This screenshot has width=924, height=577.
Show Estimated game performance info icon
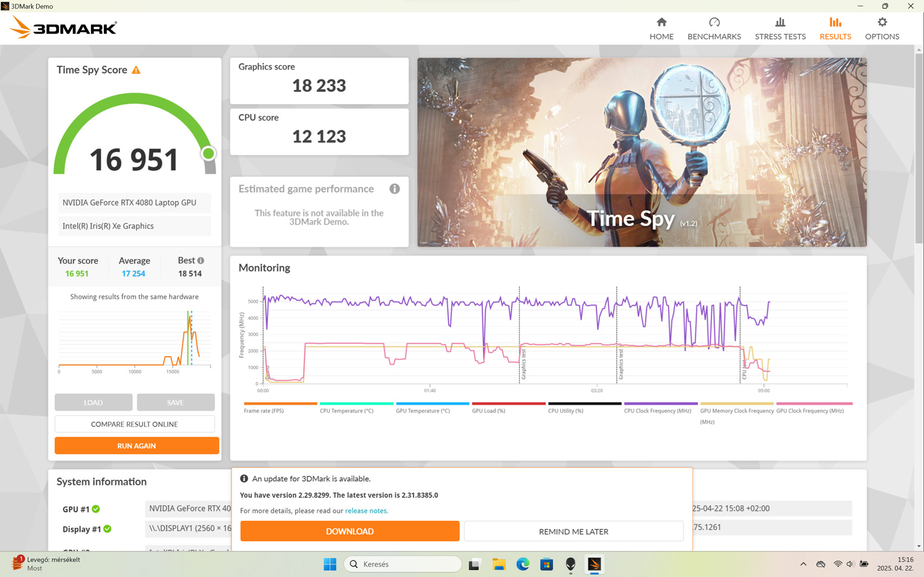394,189
